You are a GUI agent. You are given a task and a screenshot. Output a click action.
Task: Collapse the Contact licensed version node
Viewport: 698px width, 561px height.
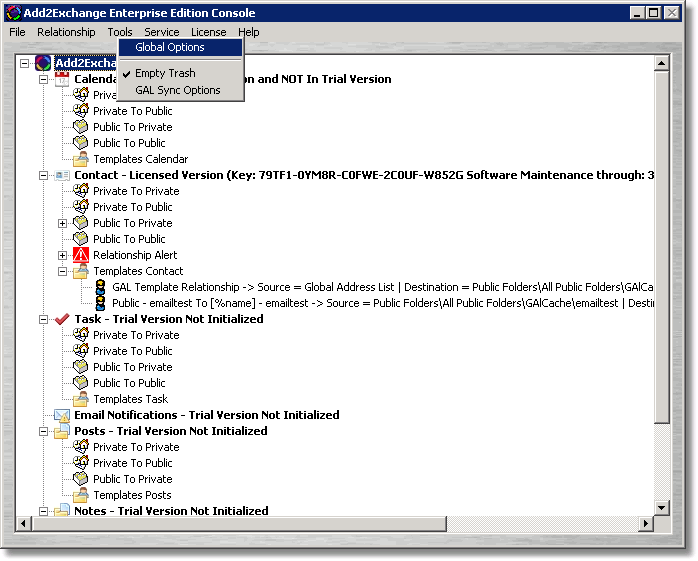point(43,175)
